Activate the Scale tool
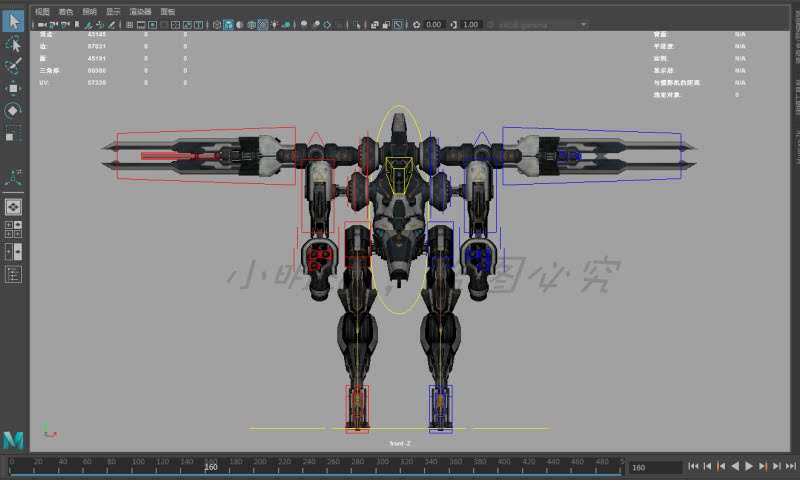This screenshot has width=800, height=480. [x=13, y=133]
